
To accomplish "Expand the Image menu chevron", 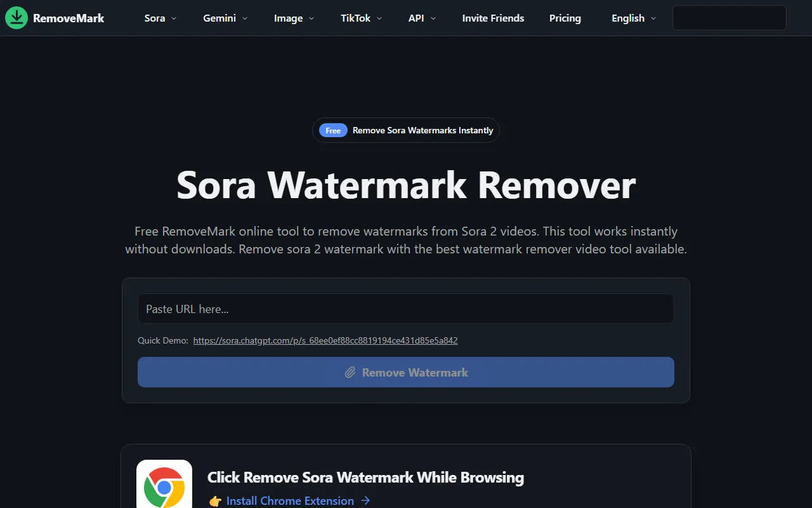I will click(311, 18).
